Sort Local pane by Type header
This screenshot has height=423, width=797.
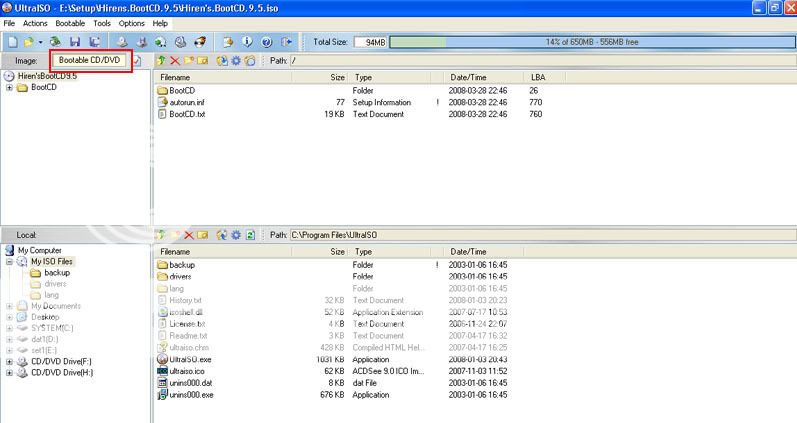click(x=390, y=252)
